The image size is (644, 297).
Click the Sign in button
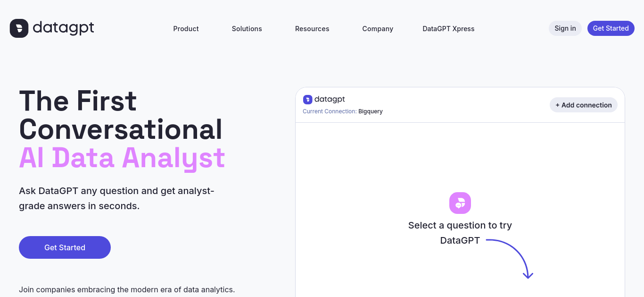565,28
